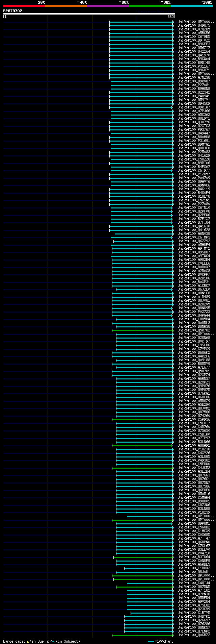This screenshot has width=216, height=644.
Task: Click the green alignment bar for UniRef100_Q5K7W2
Action: [142, 330]
